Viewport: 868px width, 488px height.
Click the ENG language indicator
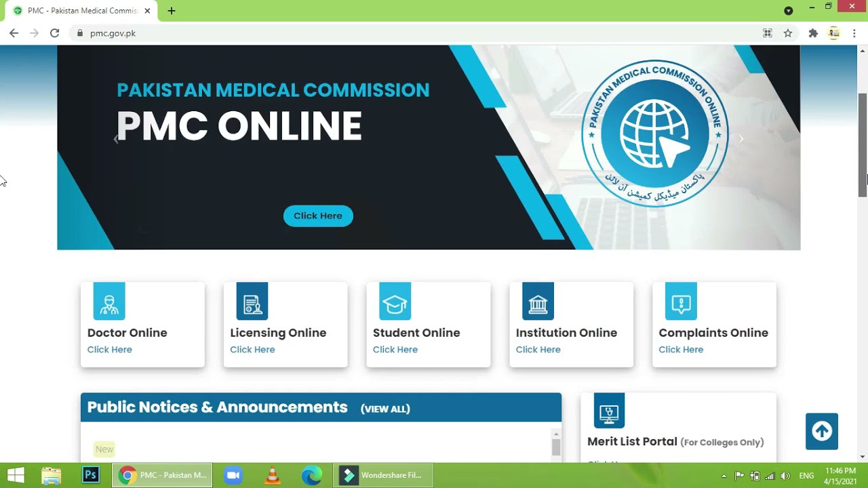pos(806,476)
